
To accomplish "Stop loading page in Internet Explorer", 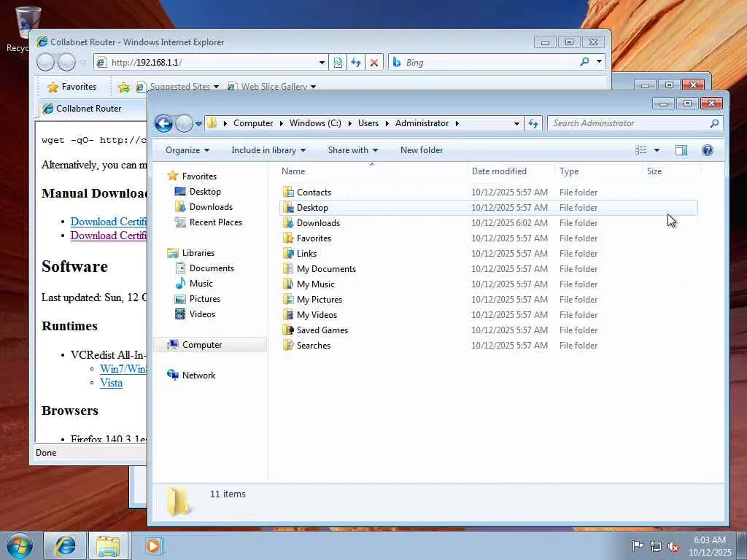I will 374,63.
